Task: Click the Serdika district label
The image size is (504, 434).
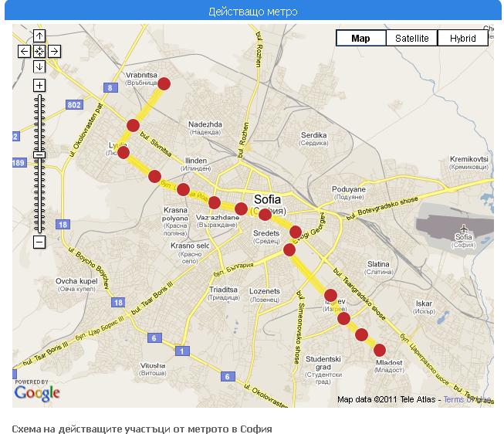Action: pos(313,139)
